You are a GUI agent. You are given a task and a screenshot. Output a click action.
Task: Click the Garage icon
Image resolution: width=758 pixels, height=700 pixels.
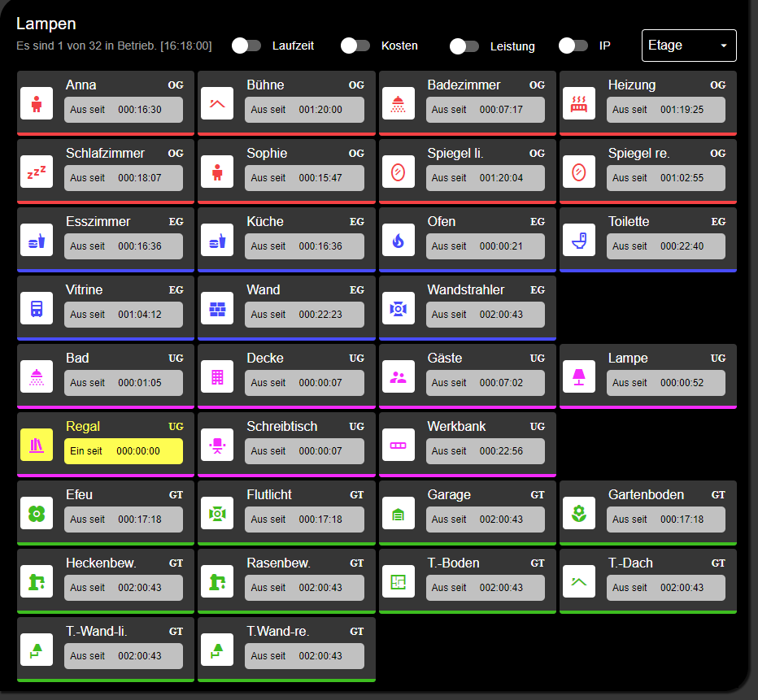point(399,513)
